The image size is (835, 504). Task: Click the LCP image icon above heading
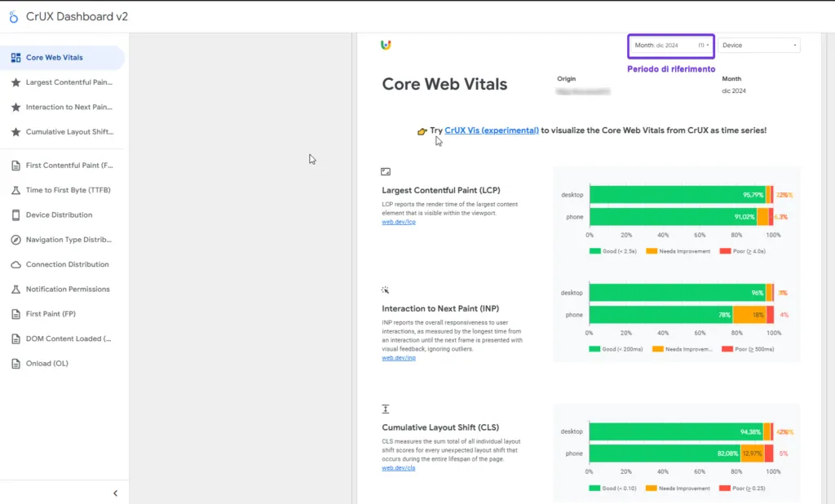(x=386, y=171)
